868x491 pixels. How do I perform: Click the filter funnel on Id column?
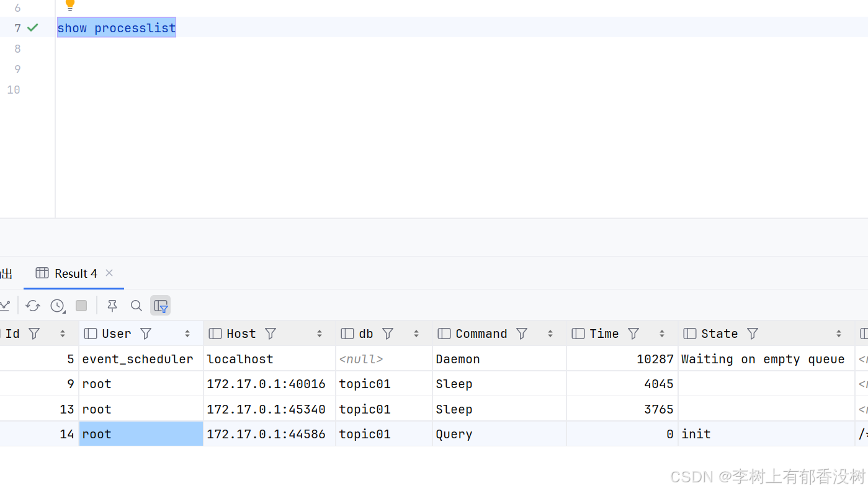[x=34, y=334]
